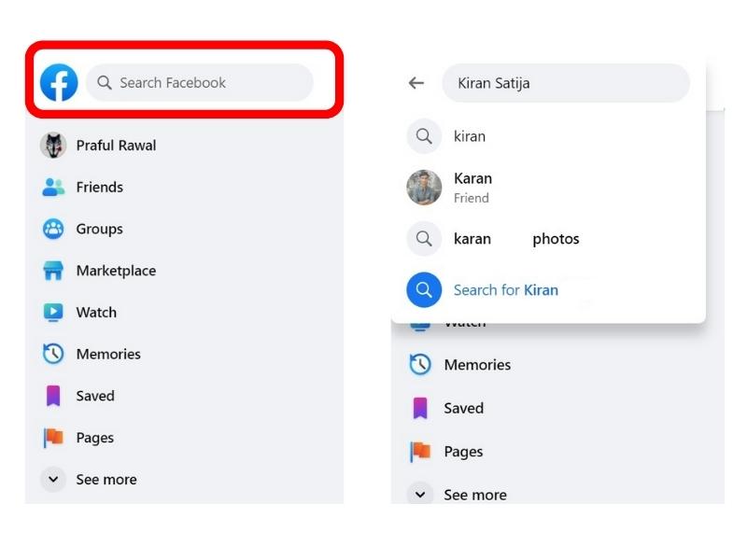The width and height of the screenshot is (747, 560).
Task: Open Praful Rawal profile
Action: pos(116,146)
